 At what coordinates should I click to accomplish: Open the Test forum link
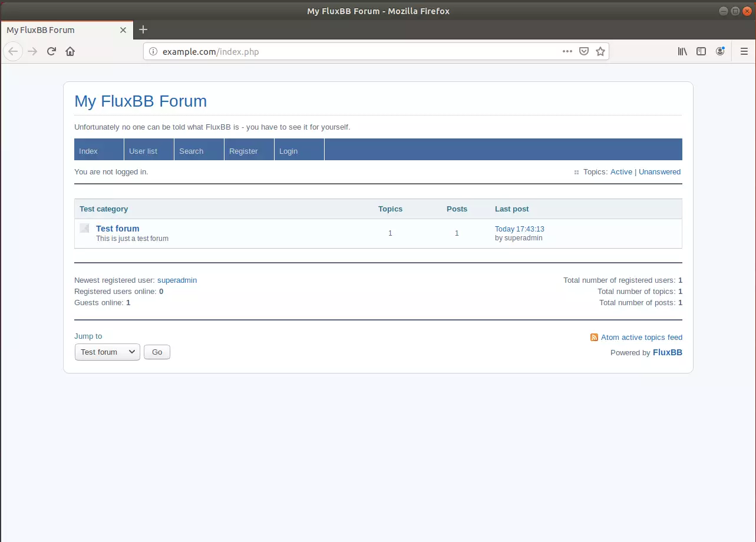[118, 229]
